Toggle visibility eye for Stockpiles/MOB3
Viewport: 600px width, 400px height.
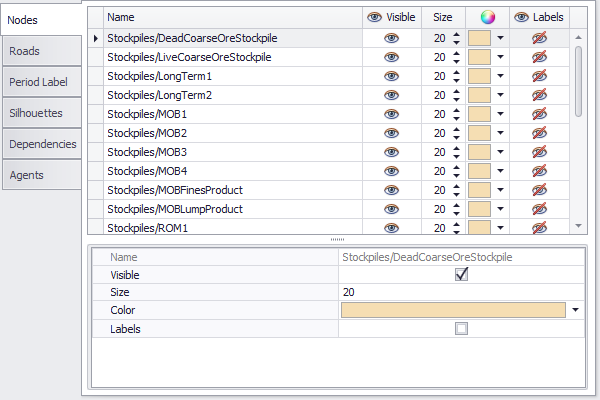pyautogui.click(x=391, y=152)
